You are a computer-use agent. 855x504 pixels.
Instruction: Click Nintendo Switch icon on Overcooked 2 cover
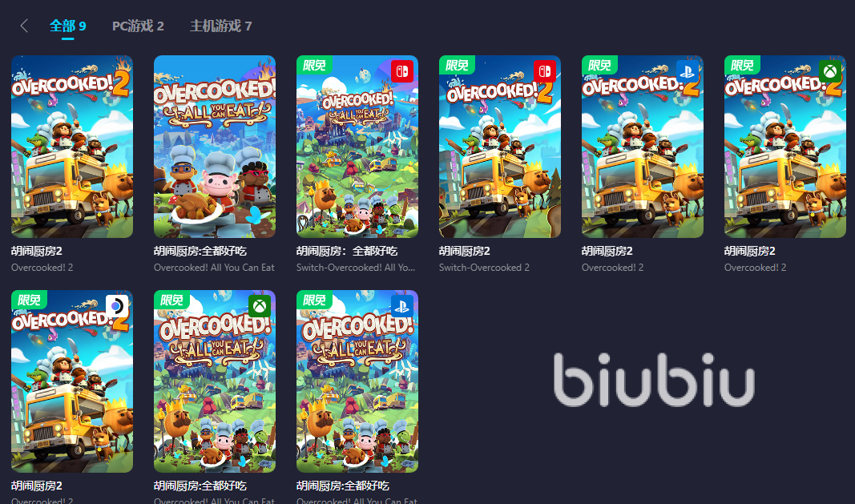pyautogui.click(x=545, y=71)
